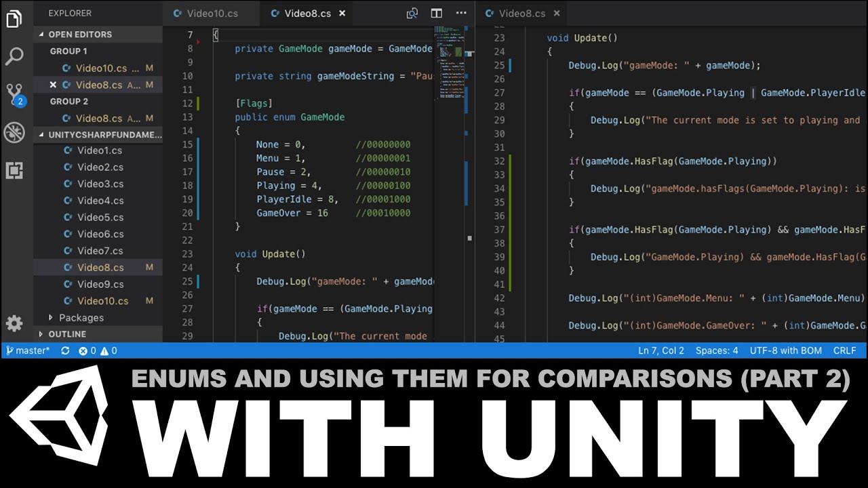This screenshot has height=488, width=868.
Task: Open the More Actions ellipsis menu
Action: point(461,13)
